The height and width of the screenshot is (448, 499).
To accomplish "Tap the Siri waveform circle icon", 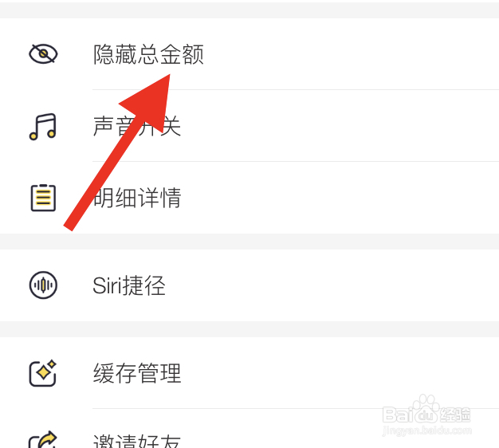I will click(43, 285).
